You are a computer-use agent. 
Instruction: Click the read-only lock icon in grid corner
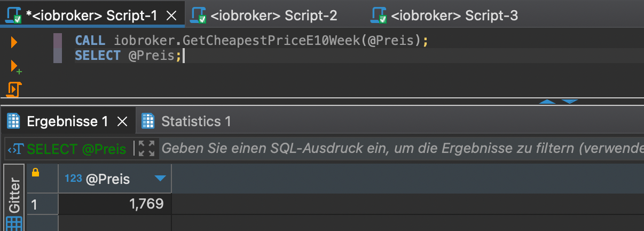pyautogui.click(x=36, y=173)
